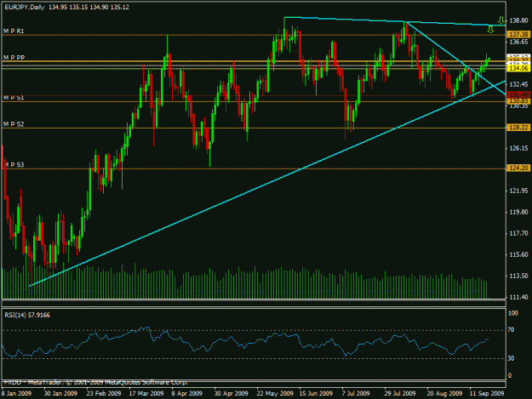532x399 pixels.
Task: Click the 17 Mar 2009 date label
Action: click(x=146, y=393)
